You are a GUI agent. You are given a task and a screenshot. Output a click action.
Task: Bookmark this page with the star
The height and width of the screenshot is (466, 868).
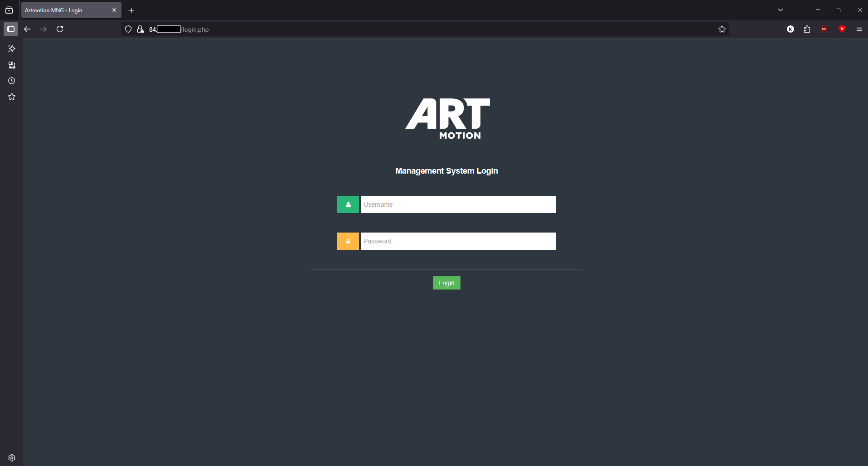(x=722, y=29)
